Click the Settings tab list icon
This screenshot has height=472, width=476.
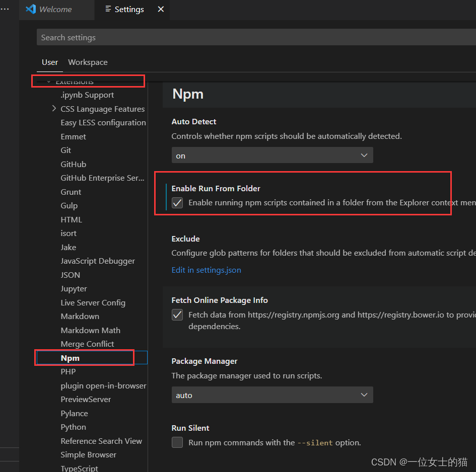pyautogui.click(x=108, y=9)
